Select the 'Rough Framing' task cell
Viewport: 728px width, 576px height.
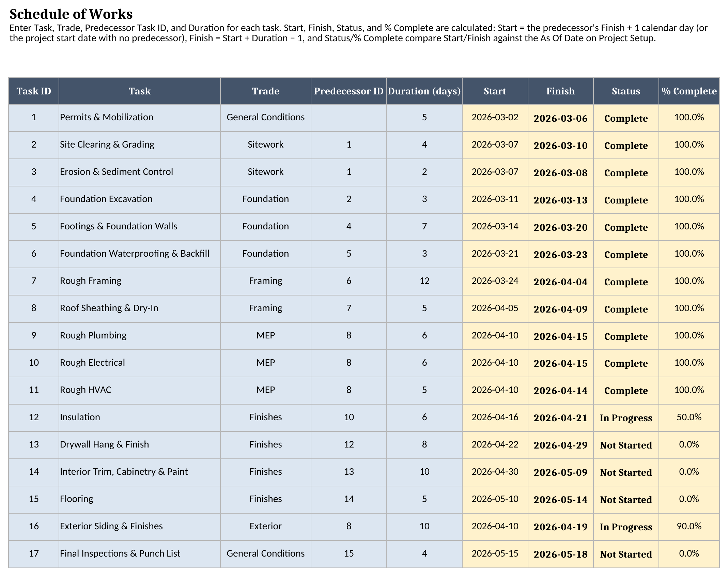140,282
